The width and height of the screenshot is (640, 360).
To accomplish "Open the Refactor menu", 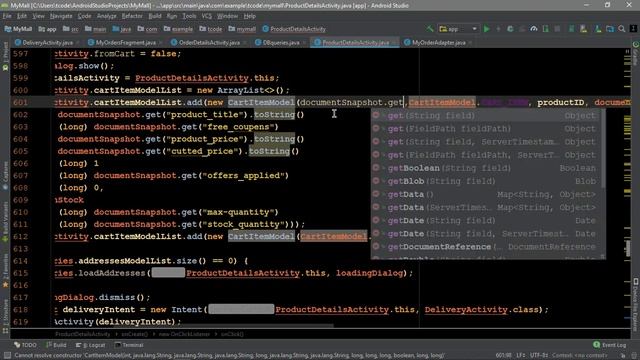I will coord(132,16).
